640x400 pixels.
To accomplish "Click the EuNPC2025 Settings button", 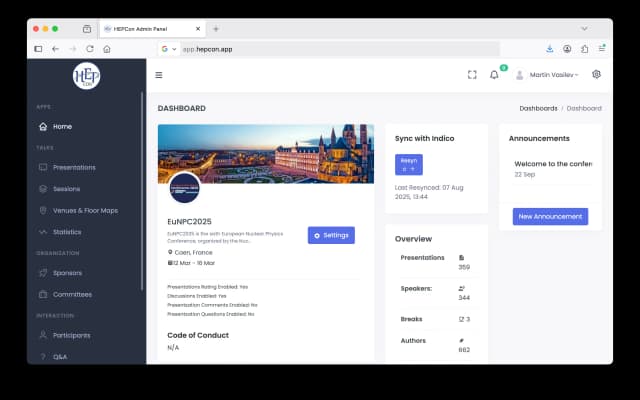I will (x=331, y=235).
